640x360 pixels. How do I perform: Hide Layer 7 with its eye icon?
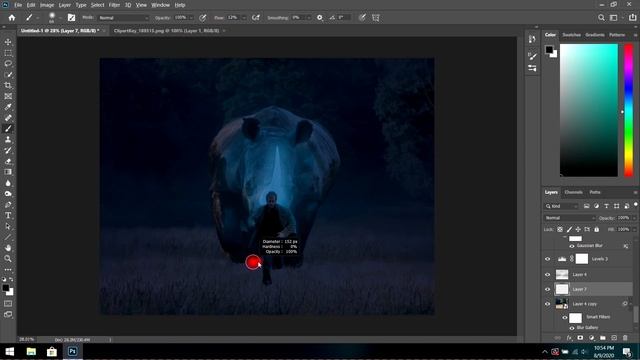[547, 289]
